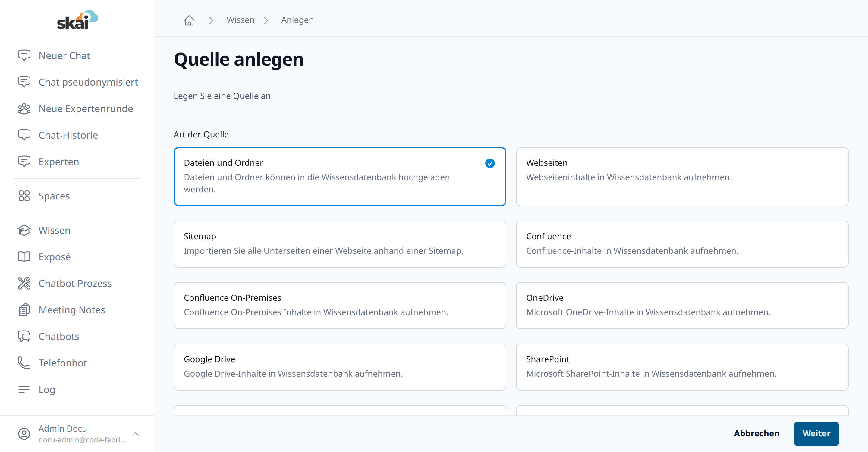Select the Webseiten source type

pyautogui.click(x=682, y=177)
